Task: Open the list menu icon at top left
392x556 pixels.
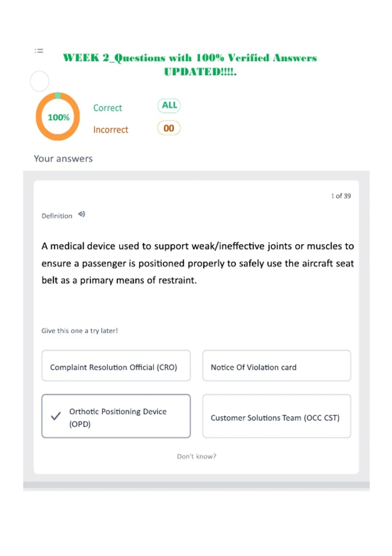Action: 39,51
